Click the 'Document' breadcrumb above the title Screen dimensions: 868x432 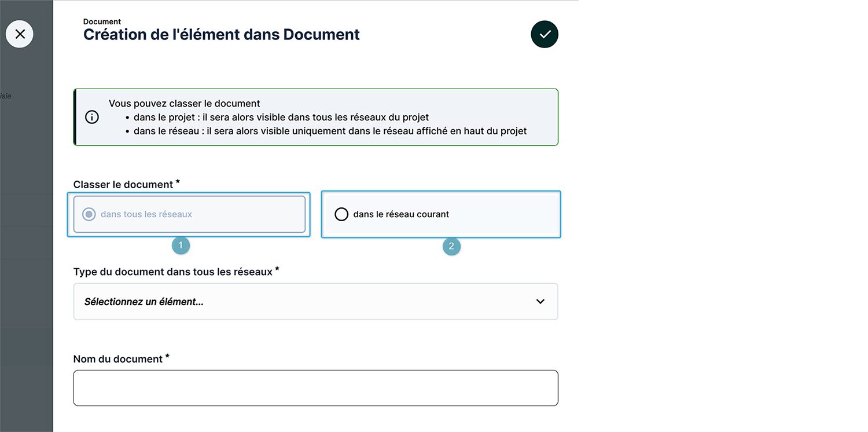pos(102,22)
